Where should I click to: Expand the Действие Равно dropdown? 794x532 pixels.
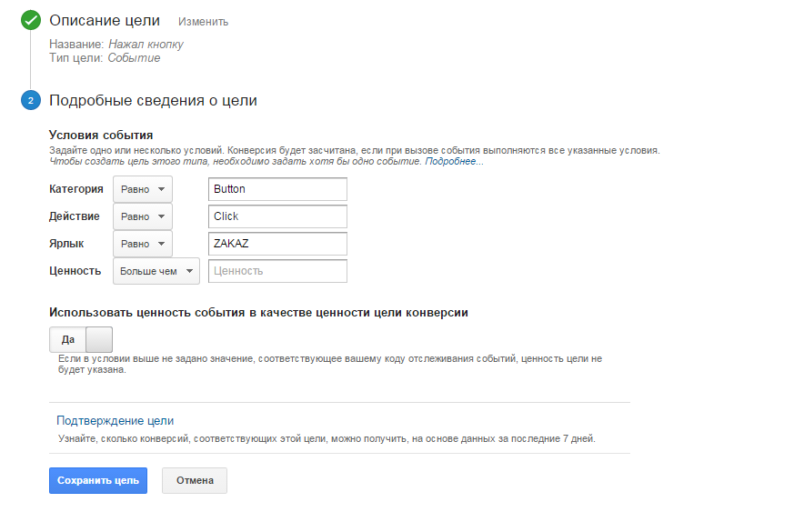tap(143, 216)
